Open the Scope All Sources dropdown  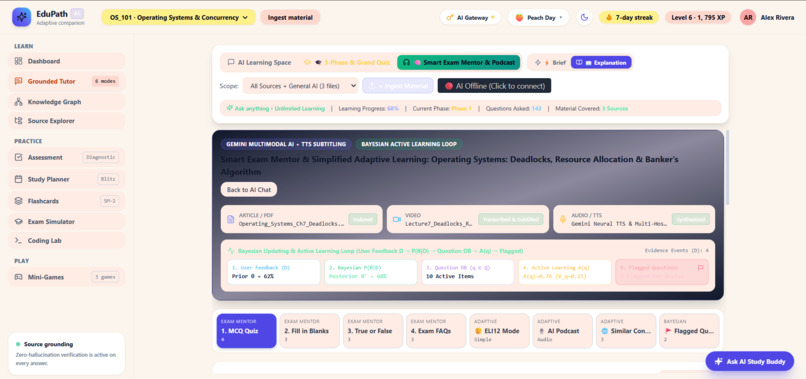click(300, 86)
